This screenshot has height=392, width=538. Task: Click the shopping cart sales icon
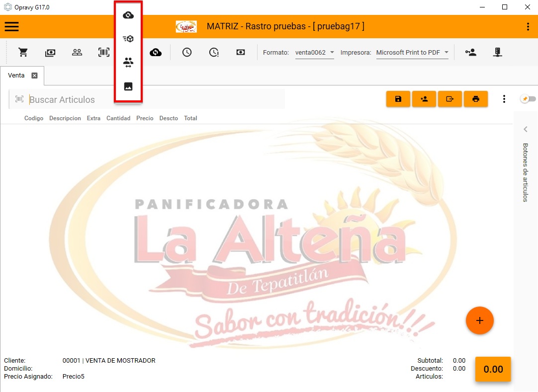[x=23, y=52]
